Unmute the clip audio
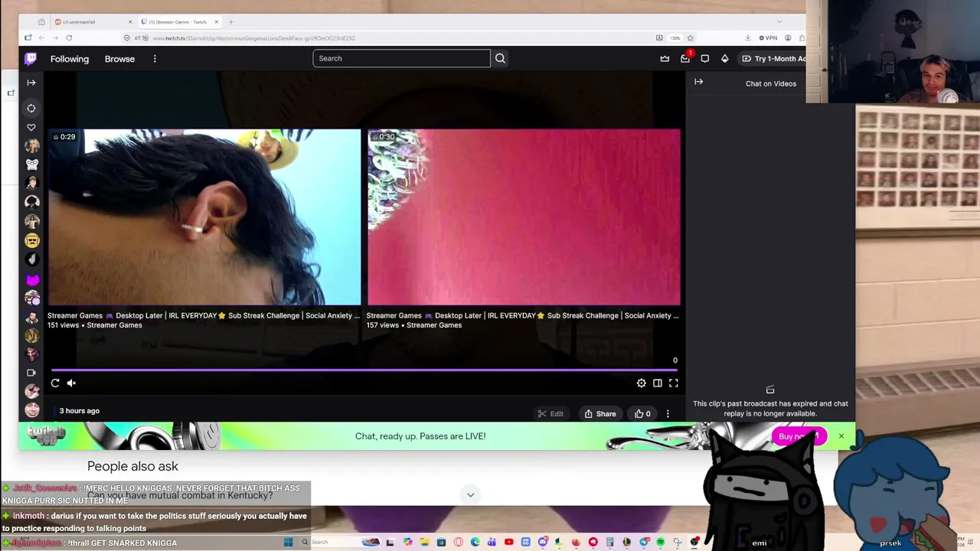Screen dimensions: 980x551 [71, 383]
